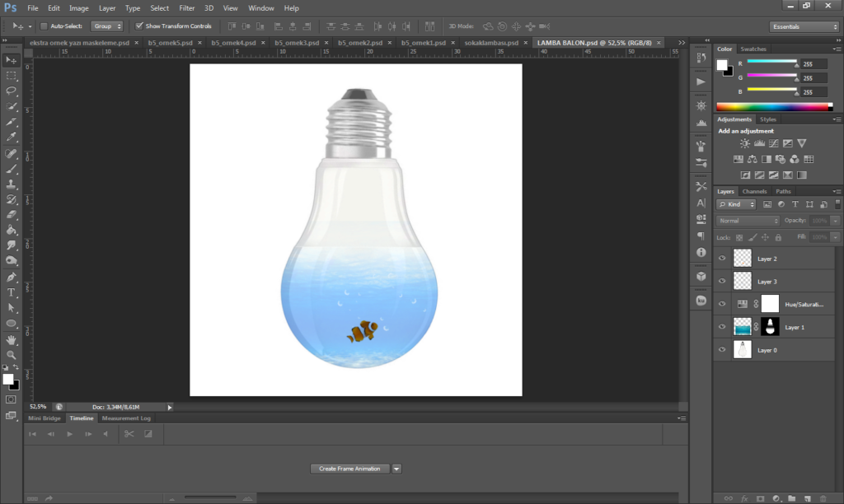Select the Layer 1 mask thumbnail
844x504 pixels.
pos(770,327)
